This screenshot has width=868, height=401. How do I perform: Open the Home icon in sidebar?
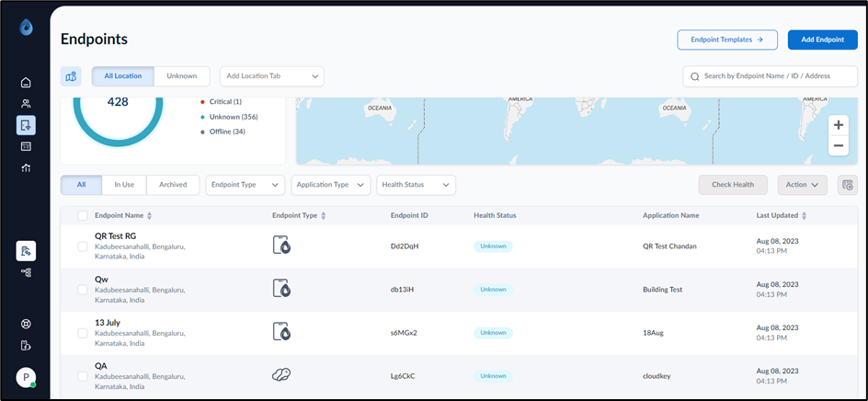(26, 83)
